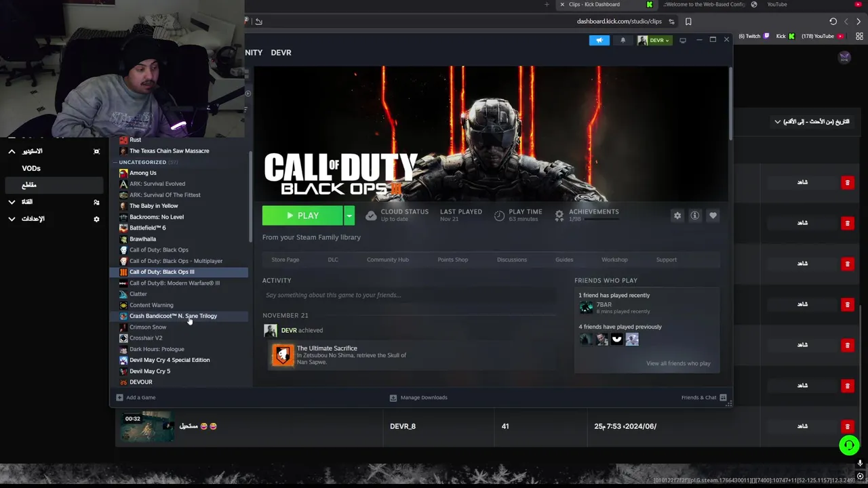The image size is (868, 488).
Task: Click the Twitch bookmark in browser bar
Action: [x=753, y=37]
